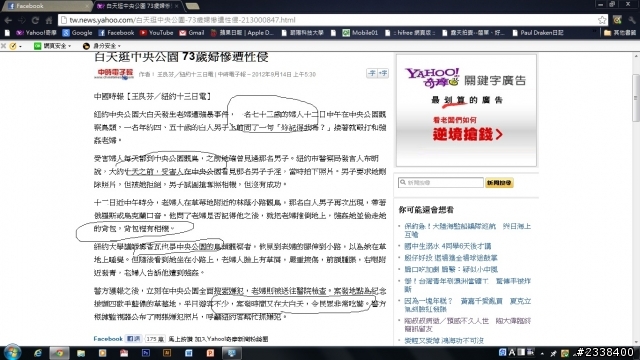Expand the 身分安全 dropdown

(x=102, y=46)
